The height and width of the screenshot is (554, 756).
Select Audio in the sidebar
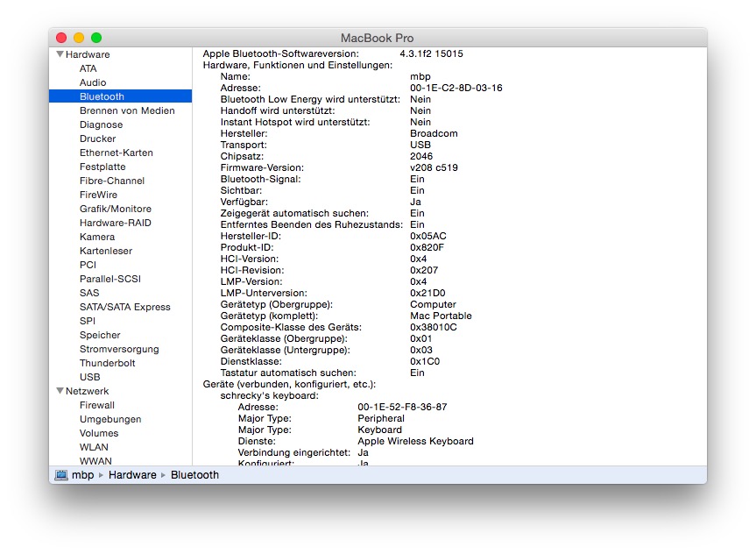(x=93, y=82)
